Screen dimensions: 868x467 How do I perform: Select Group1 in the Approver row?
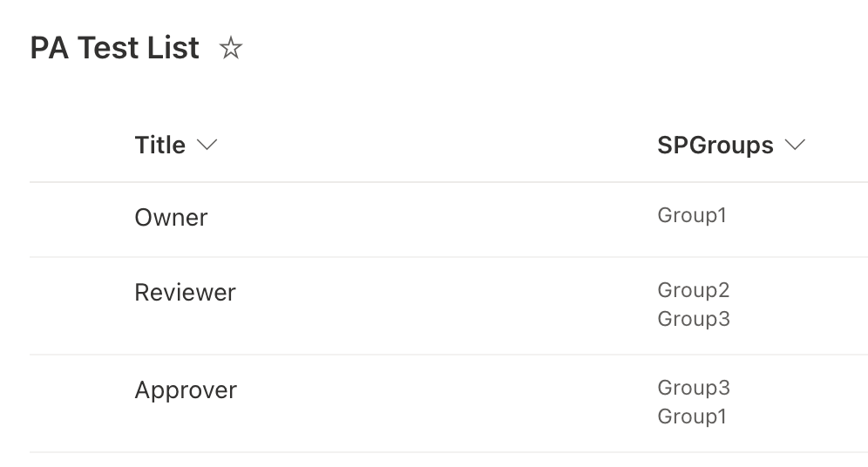tap(692, 416)
